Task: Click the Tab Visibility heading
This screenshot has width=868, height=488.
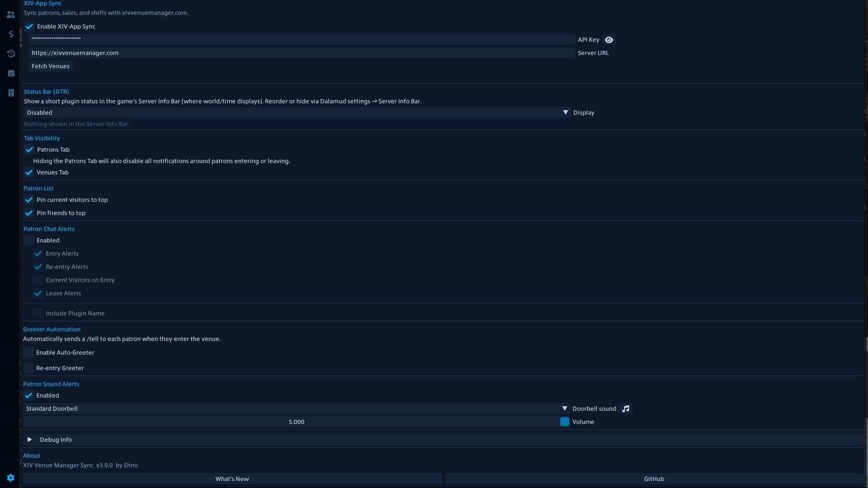Action: click(x=42, y=138)
